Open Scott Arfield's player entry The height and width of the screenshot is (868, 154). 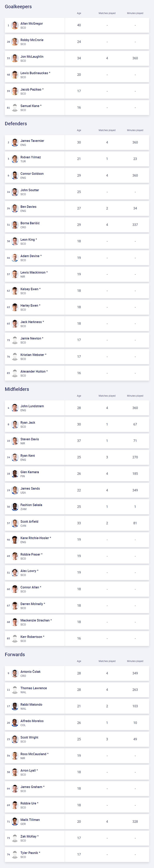[77, 523]
